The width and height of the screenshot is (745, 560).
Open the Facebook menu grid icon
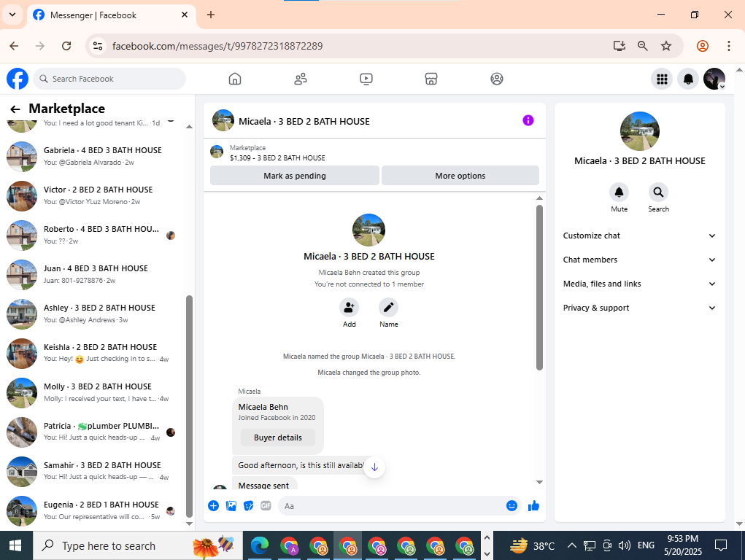click(x=662, y=79)
